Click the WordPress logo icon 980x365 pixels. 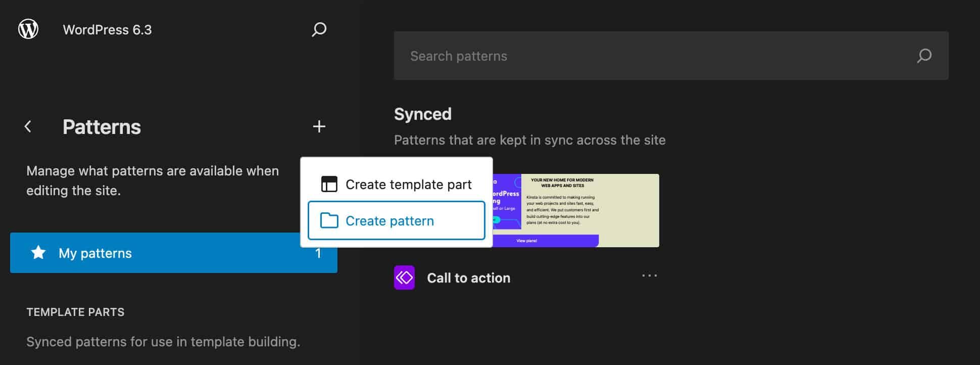28,29
